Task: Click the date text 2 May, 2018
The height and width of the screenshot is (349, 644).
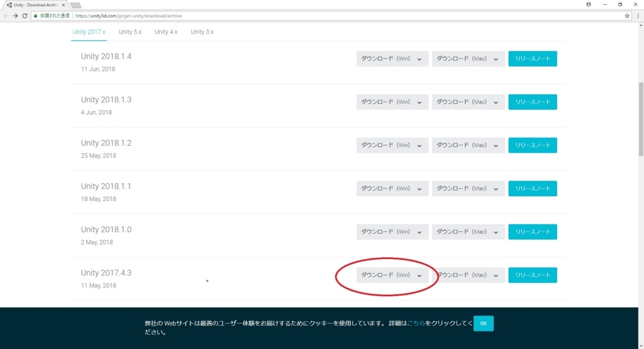Action: pos(96,242)
